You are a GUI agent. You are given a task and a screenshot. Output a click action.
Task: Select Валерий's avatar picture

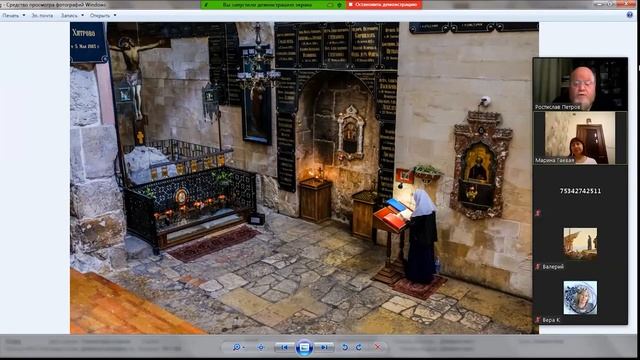pyautogui.click(x=580, y=244)
